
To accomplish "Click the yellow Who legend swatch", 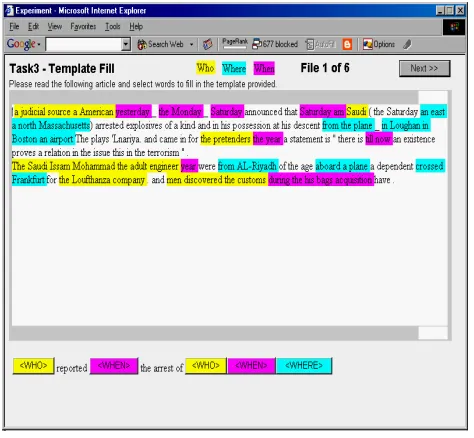I will pos(205,68).
